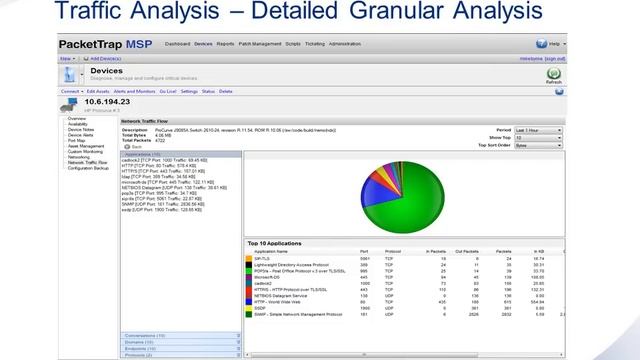640x360 pixels.
Task: Click Alerts and Monitors link
Action: 134,91
